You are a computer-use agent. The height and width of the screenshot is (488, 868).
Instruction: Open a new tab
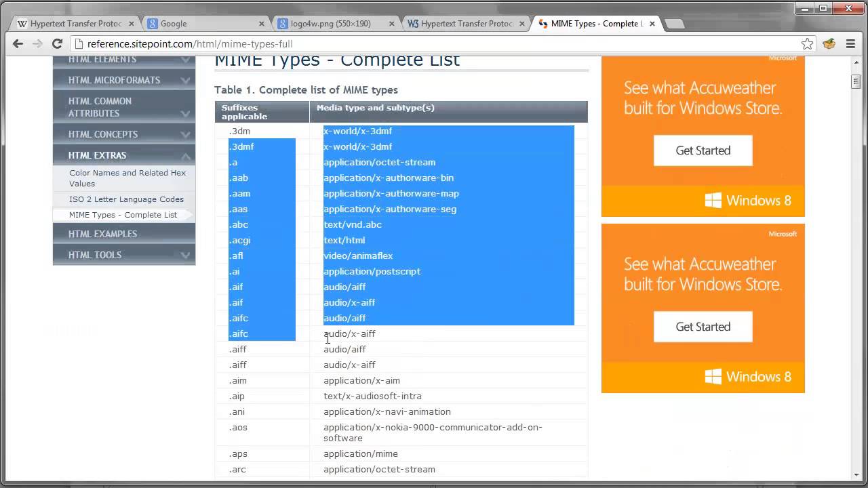[674, 24]
